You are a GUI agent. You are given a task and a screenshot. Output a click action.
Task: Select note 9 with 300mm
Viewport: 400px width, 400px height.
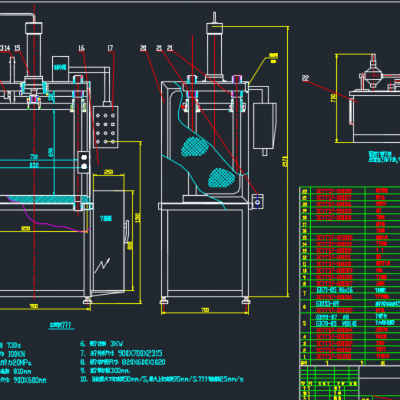tap(105, 371)
